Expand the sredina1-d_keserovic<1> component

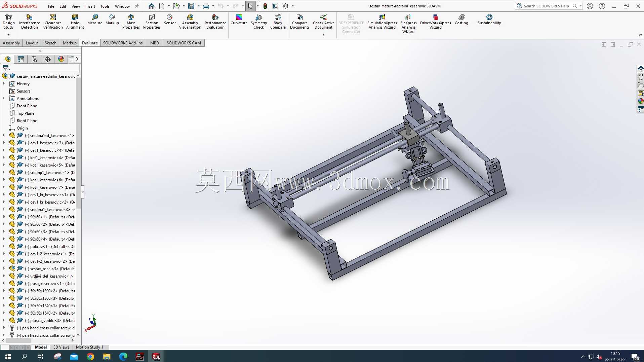point(4,135)
